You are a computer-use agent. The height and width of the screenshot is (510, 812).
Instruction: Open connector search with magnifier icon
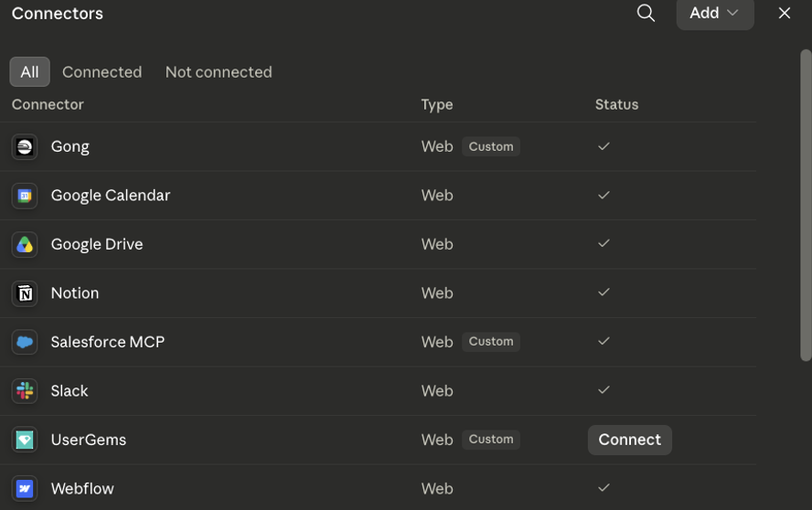tap(646, 13)
